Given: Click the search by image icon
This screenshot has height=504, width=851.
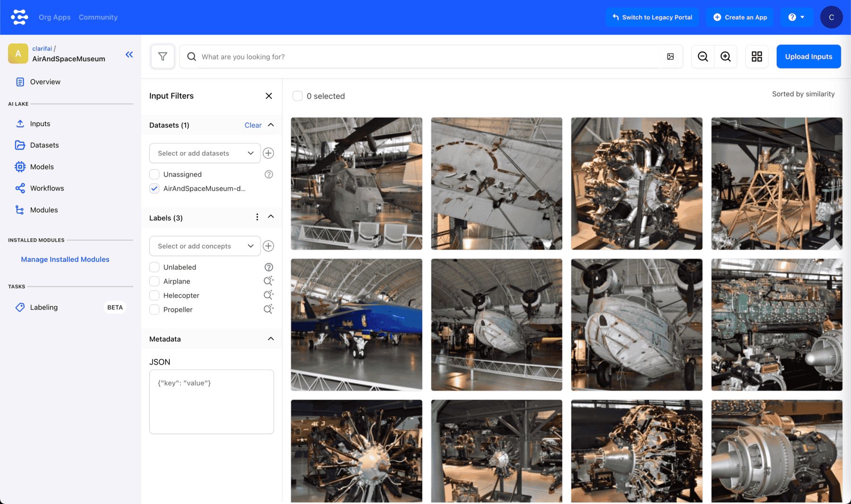Looking at the screenshot, I should click(670, 57).
